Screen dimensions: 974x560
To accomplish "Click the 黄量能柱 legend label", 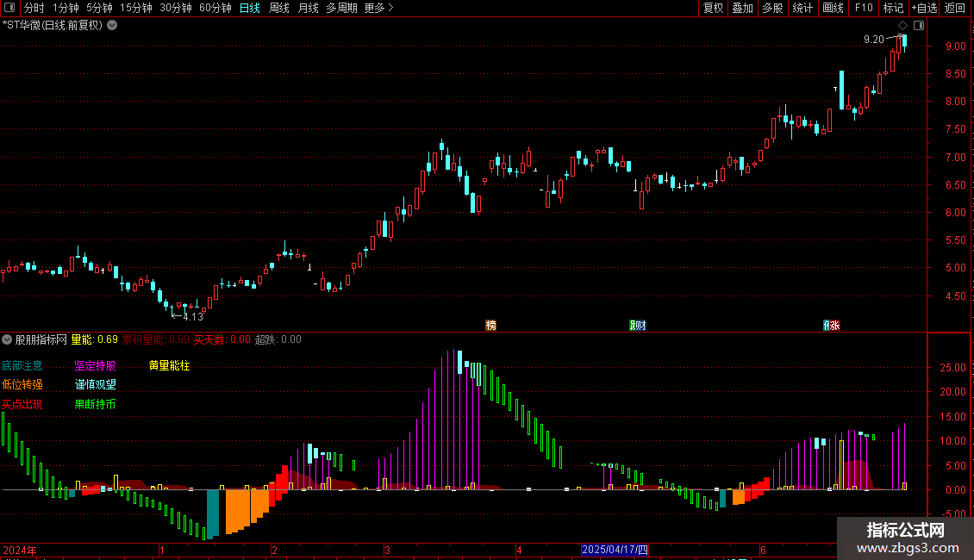I will (x=169, y=365).
